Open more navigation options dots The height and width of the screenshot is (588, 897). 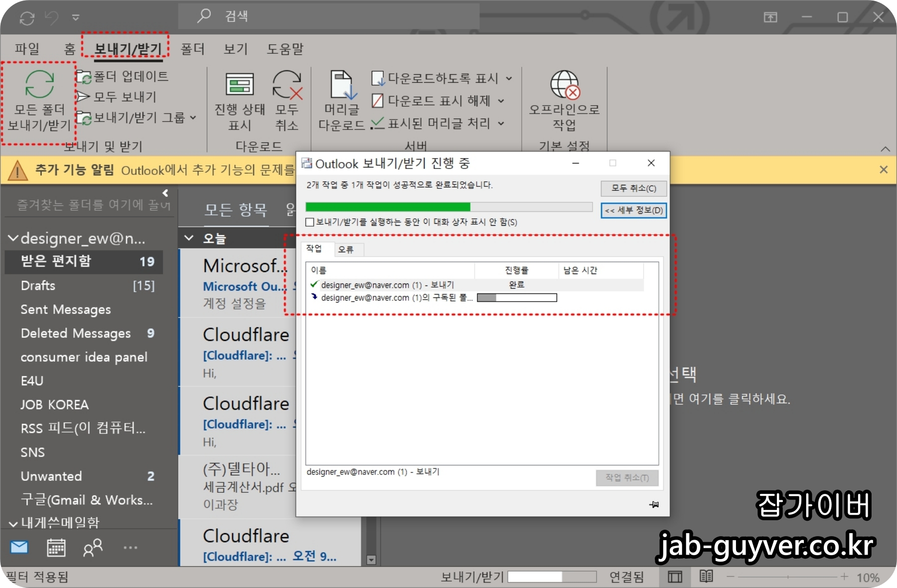[x=131, y=548]
